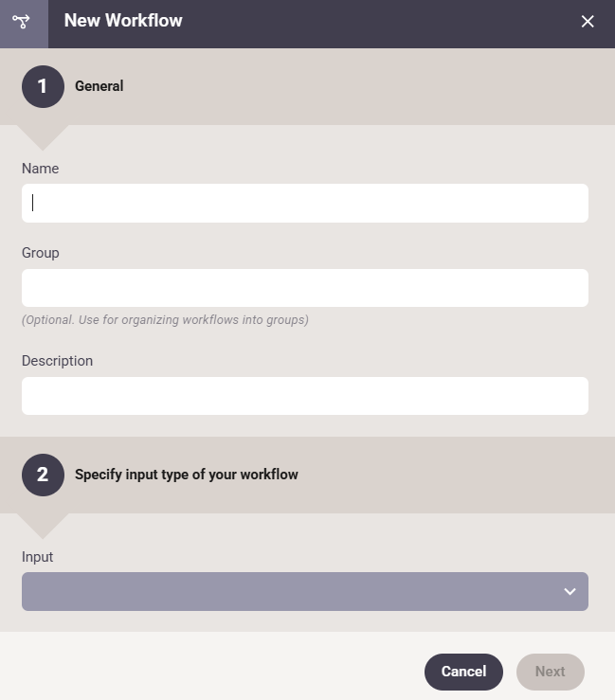Click the General label next to step 1
The width and height of the screenshot is (615, 700).
(99, 86)
